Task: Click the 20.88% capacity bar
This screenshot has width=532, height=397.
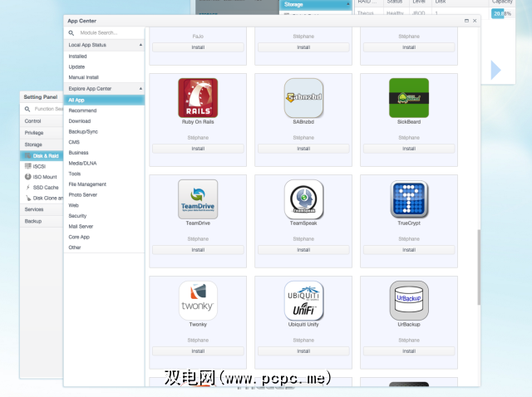Action: 501,13
